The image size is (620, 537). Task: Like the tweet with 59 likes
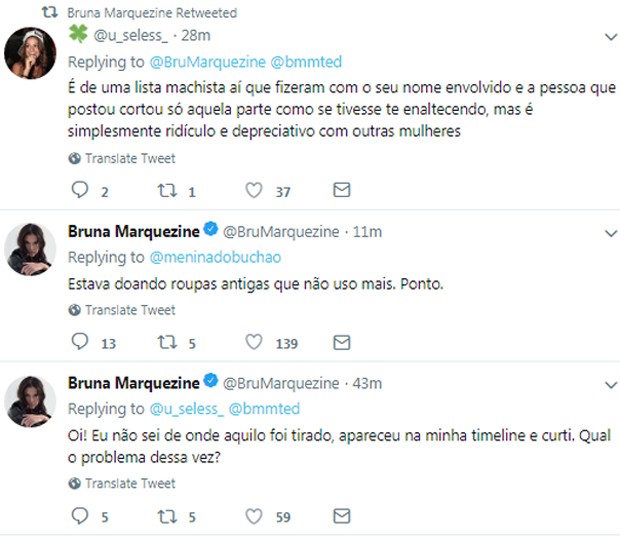click(x=254, y=517)
